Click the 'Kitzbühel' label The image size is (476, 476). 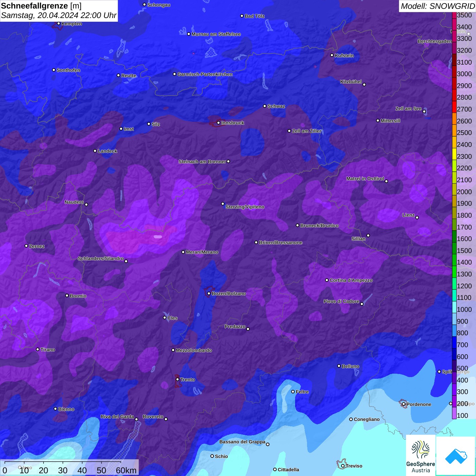coord(351,82)
